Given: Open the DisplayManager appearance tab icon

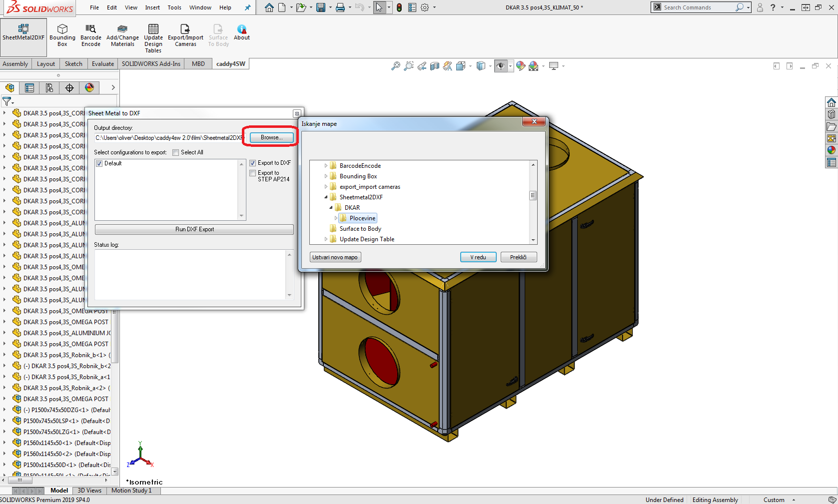Looking at the screenshot, I should point(89,88).
